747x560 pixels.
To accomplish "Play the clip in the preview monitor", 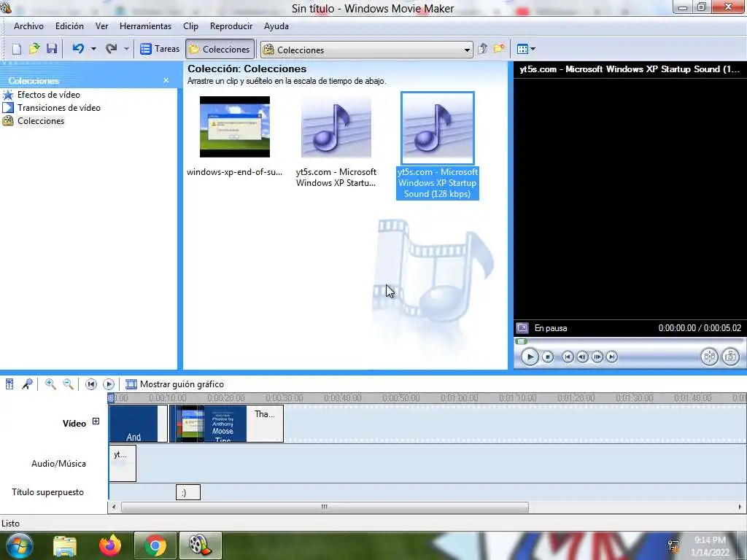I will 530,357.
